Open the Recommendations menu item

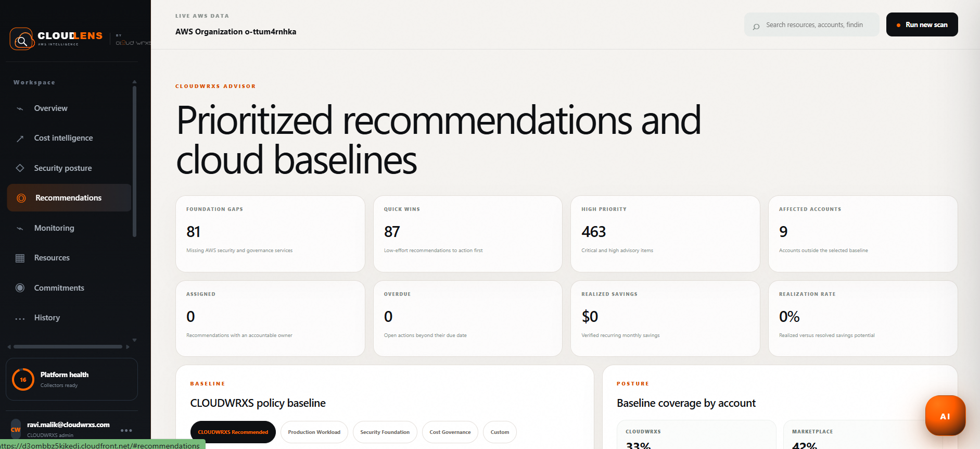tap(69, 198)
